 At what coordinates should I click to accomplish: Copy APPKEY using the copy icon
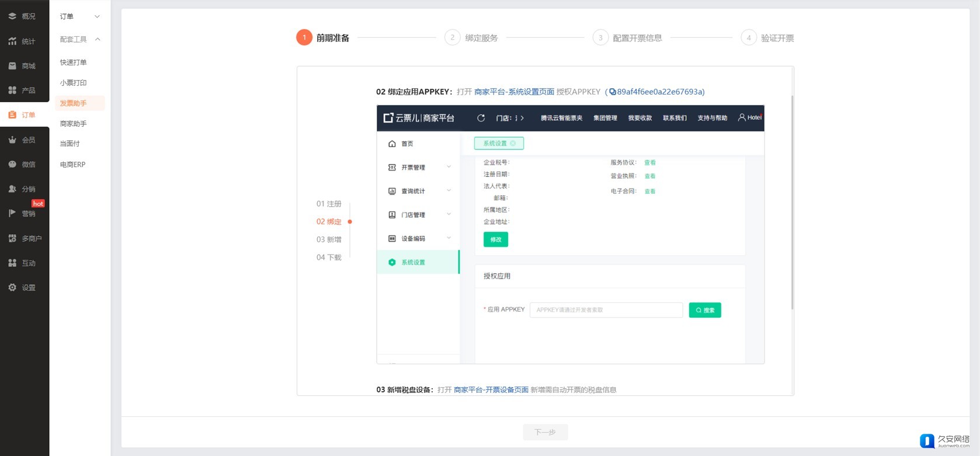pos(613,92)
